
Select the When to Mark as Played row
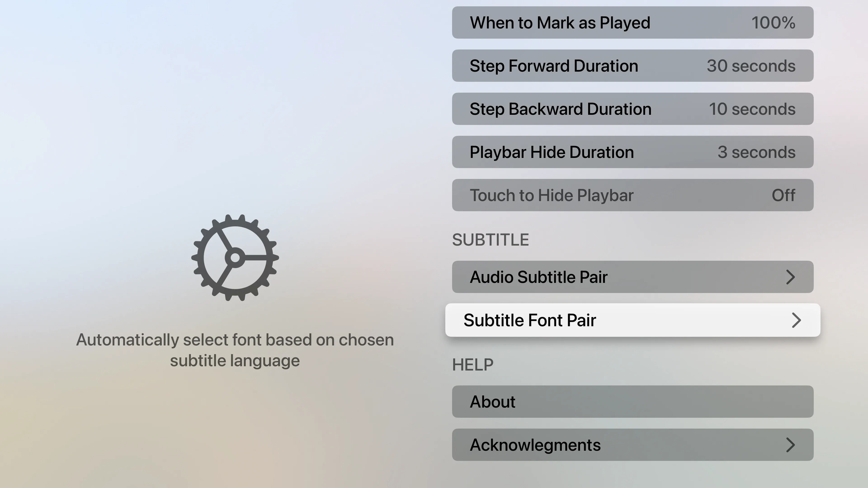633,23
